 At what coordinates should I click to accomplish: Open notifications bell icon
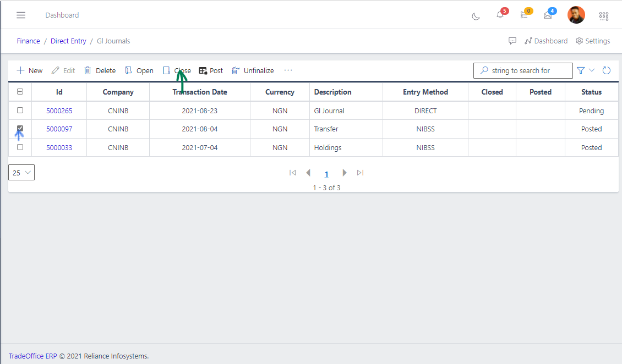click(x=500, y=15)
